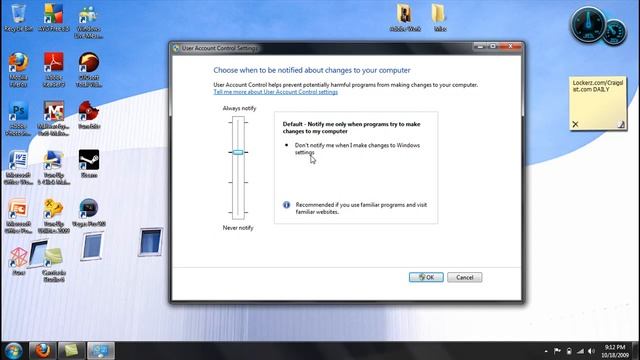Image resolution: width=640 pixels, height=360 pixels.
Task: Open the Windows Start menu orb
Action: point(13,351)
